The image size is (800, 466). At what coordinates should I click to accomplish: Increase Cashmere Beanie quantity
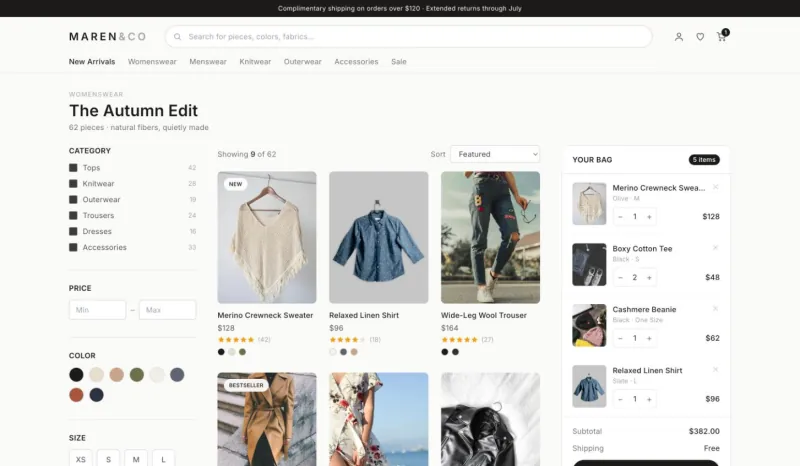[x=649, y=338]
